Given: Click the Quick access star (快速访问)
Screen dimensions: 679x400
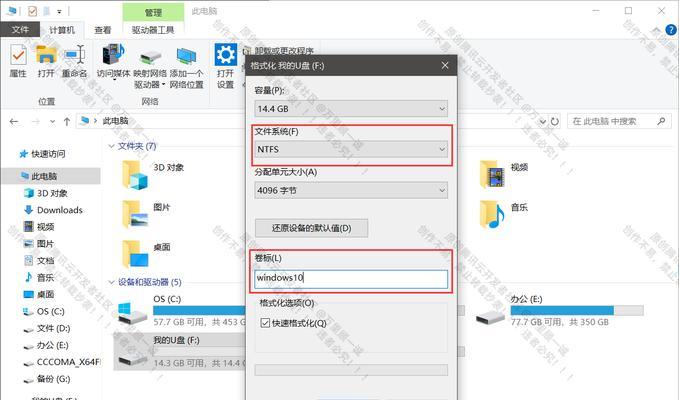Looking at the screenshot, I should (x=23, y=154).
